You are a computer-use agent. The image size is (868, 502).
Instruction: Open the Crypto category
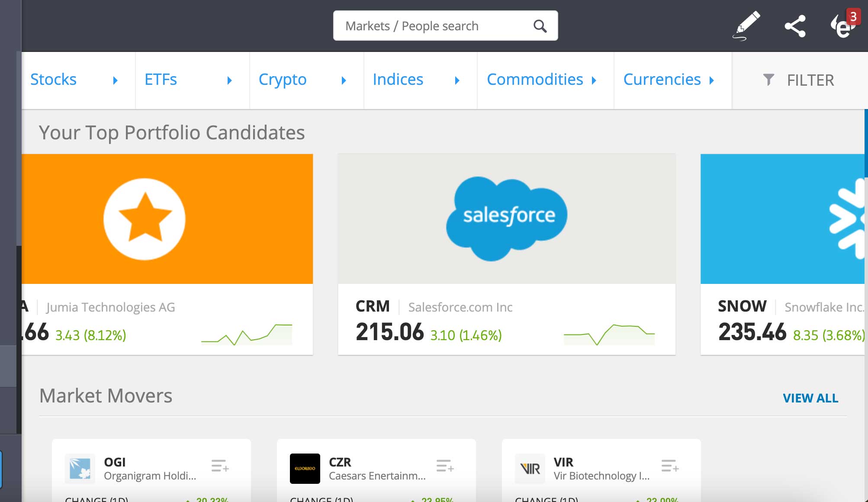tap(283, 80)
